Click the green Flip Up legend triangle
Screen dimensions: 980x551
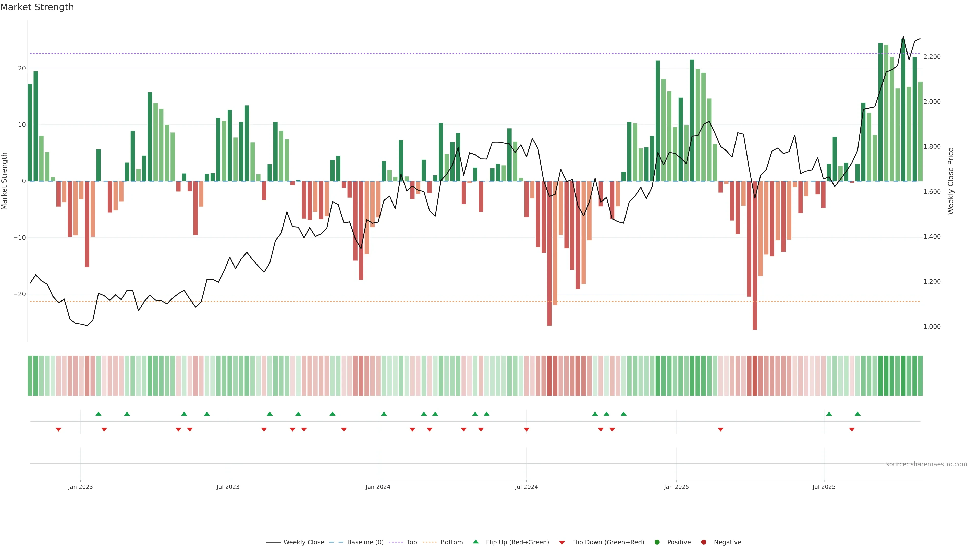point(475,542)
